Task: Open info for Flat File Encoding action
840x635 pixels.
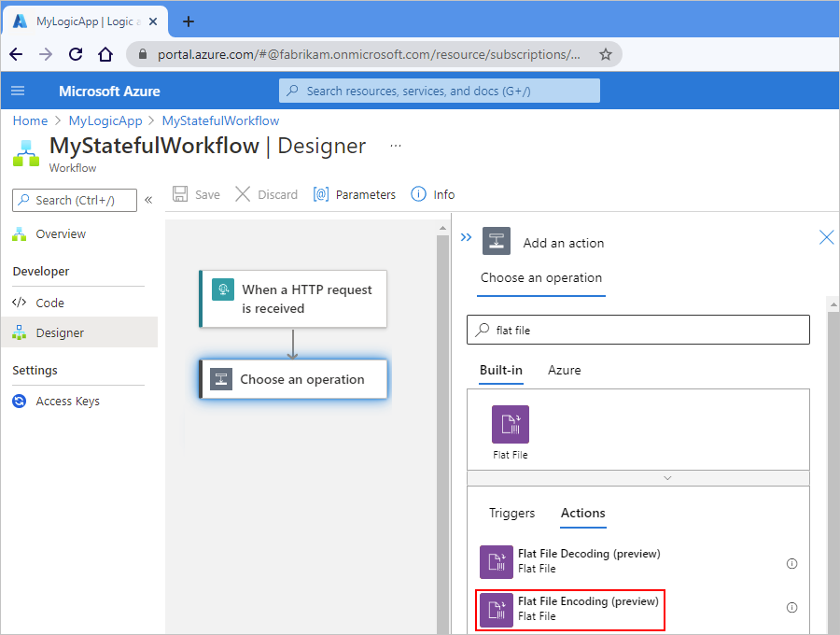Action: click(x=791, y=608)
